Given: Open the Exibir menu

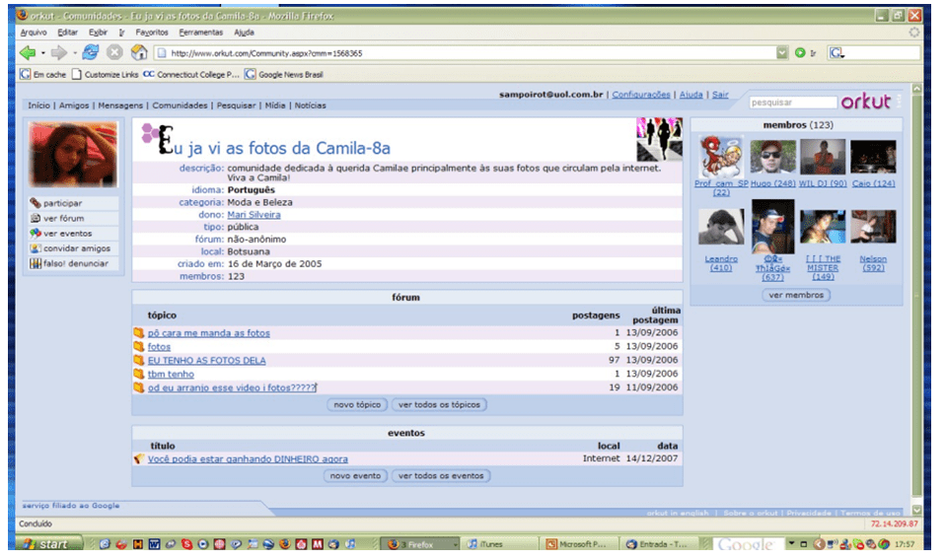Looking at the screenshot, I should point(98,33).
